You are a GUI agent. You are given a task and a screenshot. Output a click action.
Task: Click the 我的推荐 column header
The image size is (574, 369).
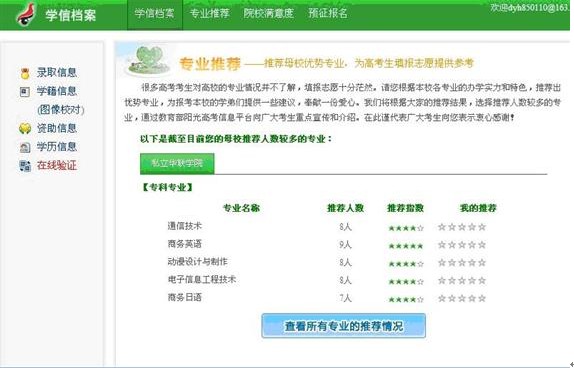[478, 208]
